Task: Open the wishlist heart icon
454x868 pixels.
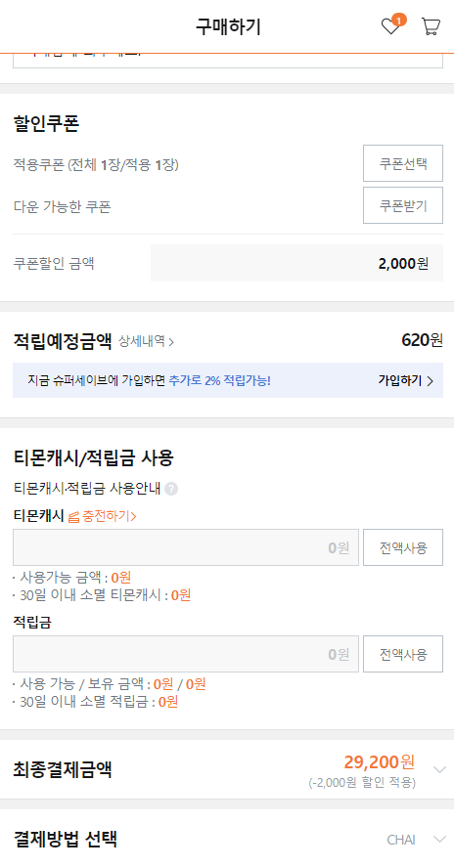Action: tap(390, 27)
